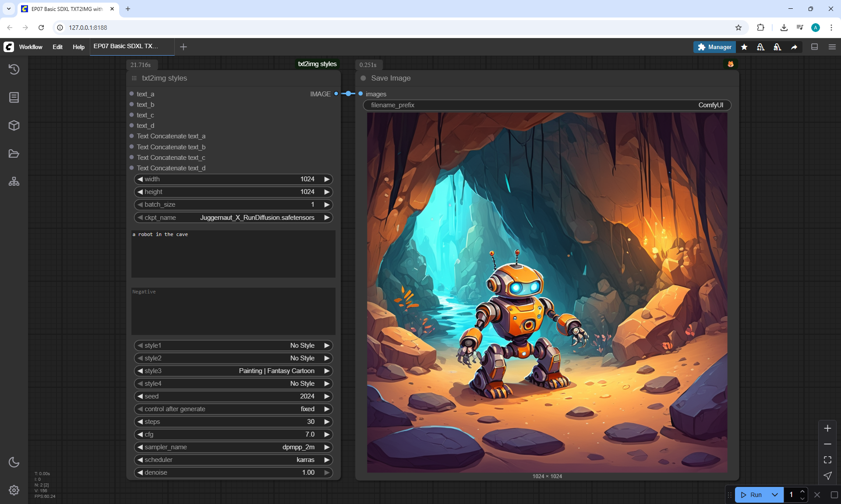The image size is (841, 504).
Task: Click the star favorites icon beside Manager
Action: (x=744, y=47)
